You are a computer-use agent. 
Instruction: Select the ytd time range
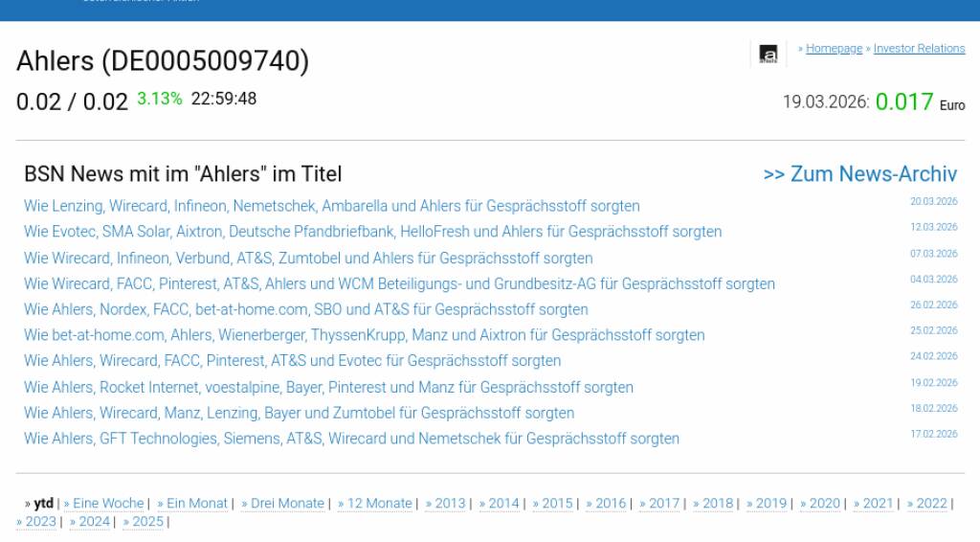pyautogui.click(x=43, y=504)
